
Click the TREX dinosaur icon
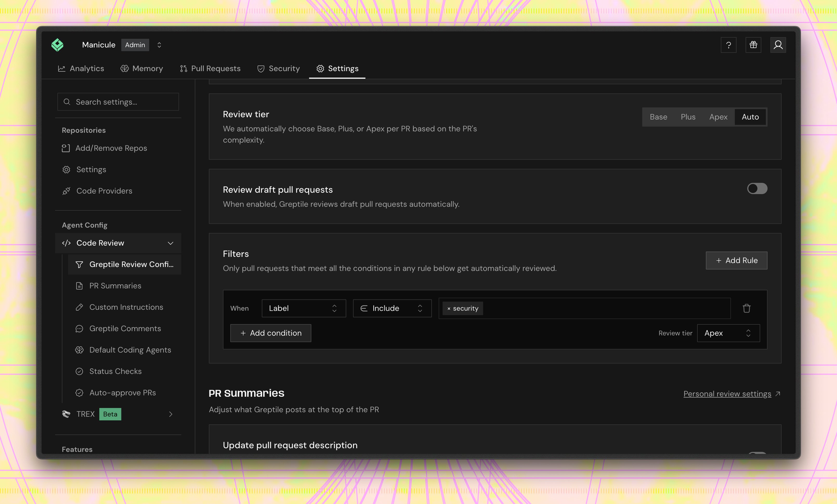66,414
